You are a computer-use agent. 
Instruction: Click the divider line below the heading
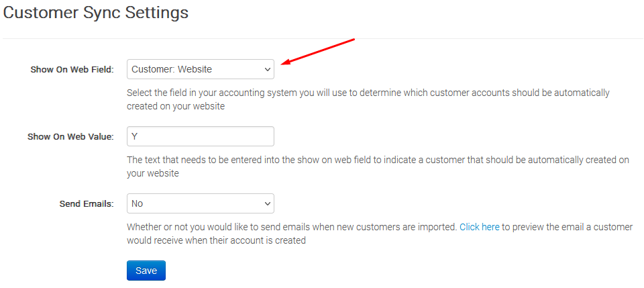click(x=322, y=38)
